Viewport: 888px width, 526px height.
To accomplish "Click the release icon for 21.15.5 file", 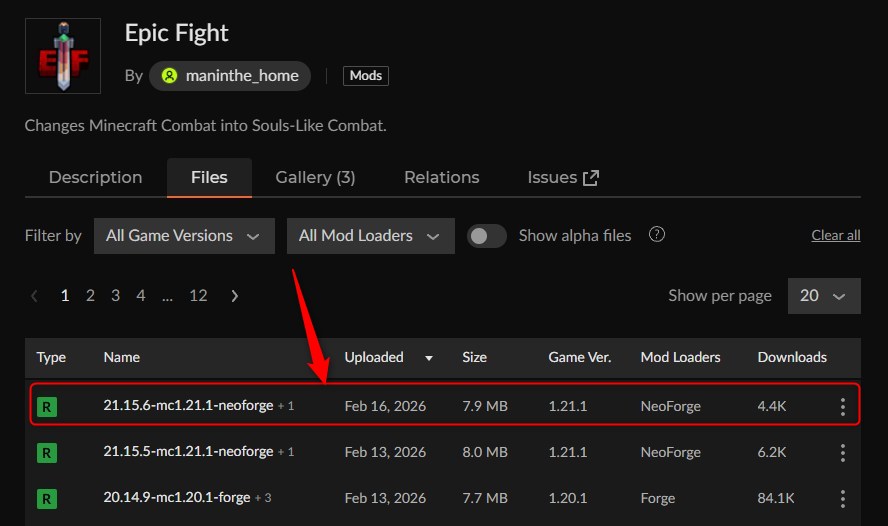I will 47,452.
